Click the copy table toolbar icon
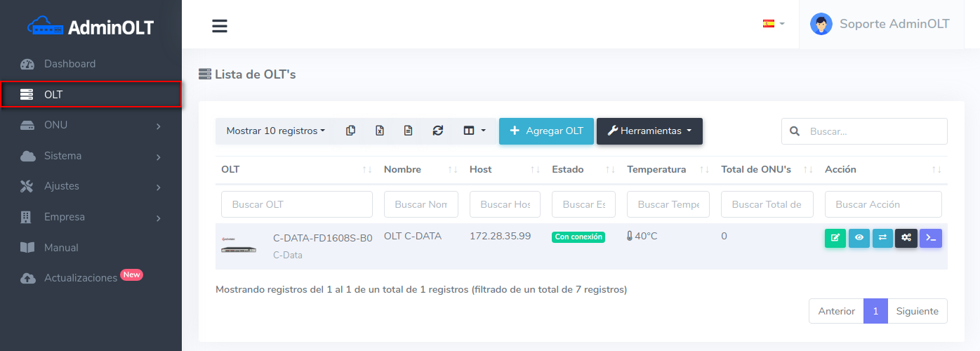Screen dimensions: 980x351 [x=350, y=131]
